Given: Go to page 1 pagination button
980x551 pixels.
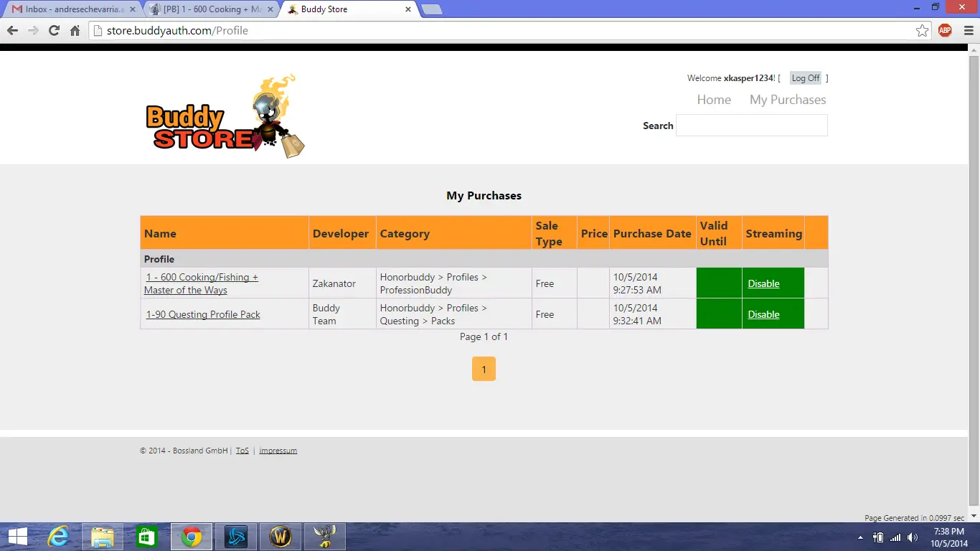Looking at the screenshot, I should [484, 369].
